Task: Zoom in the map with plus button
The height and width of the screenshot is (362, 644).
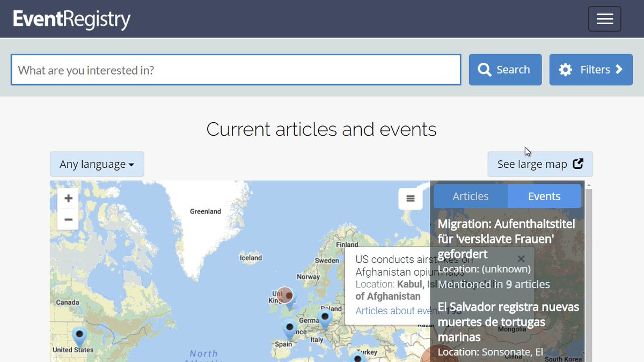Action: pos(68,198)
